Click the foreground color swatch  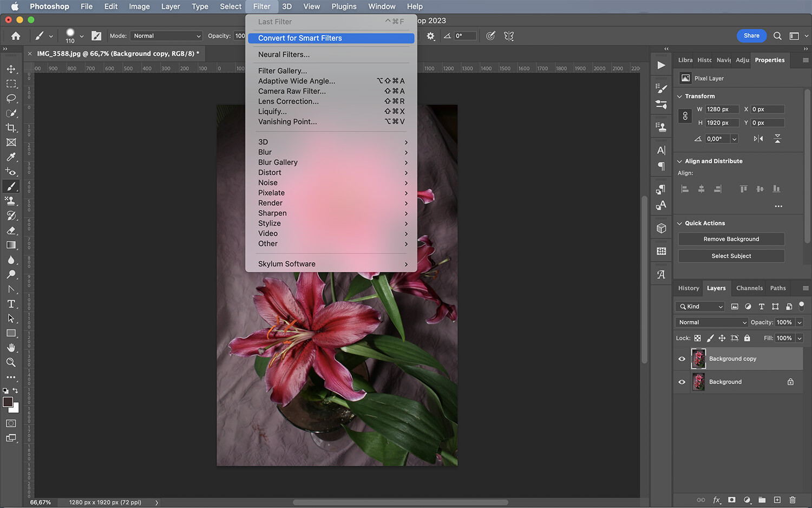pos(8,402)
